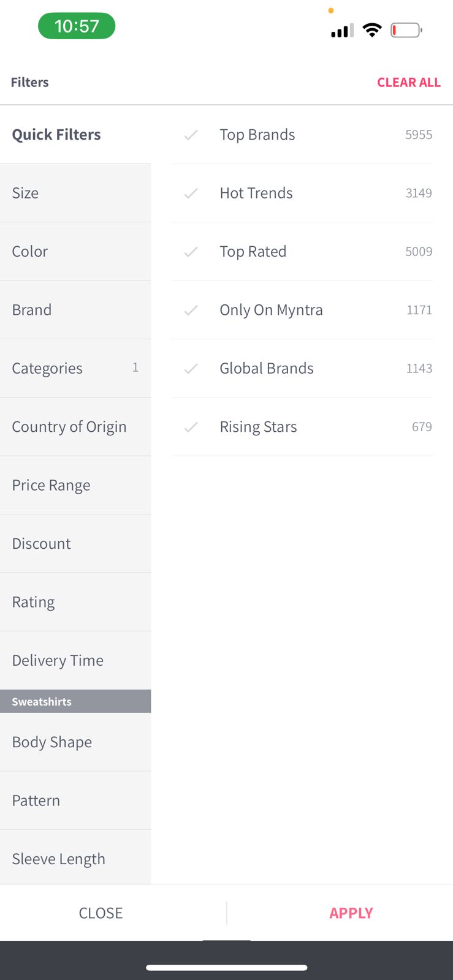Check the Rising Stars checkmark
Screen dimensions: 453x980
pos(191,427)
